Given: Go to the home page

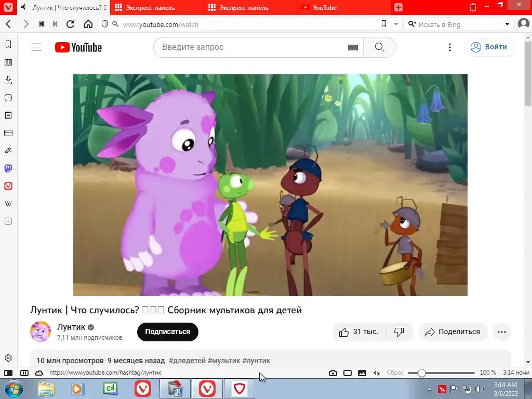Looking at the screenshot, I should click(88, 24).
